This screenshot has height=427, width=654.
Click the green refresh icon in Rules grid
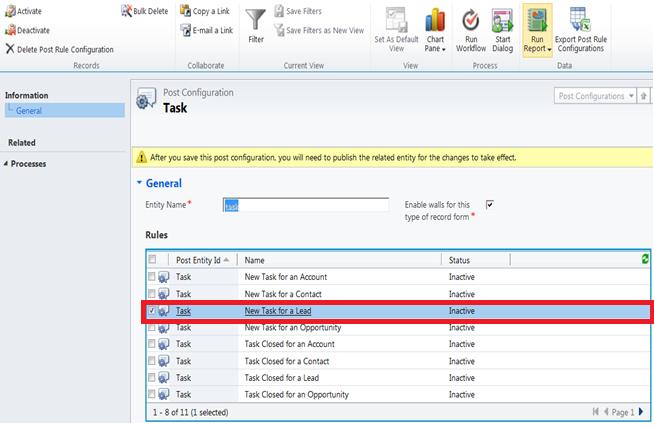(x=645, y=259)
